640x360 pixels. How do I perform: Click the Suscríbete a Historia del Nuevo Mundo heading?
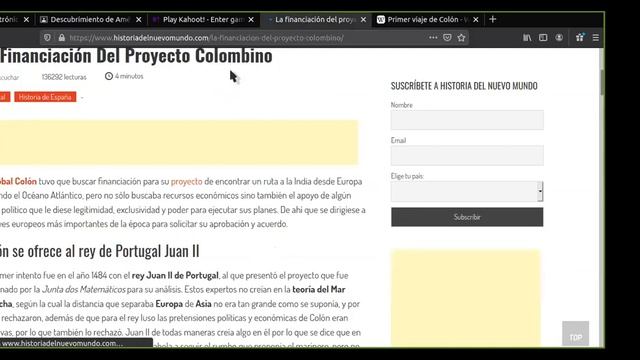[464, 86]
